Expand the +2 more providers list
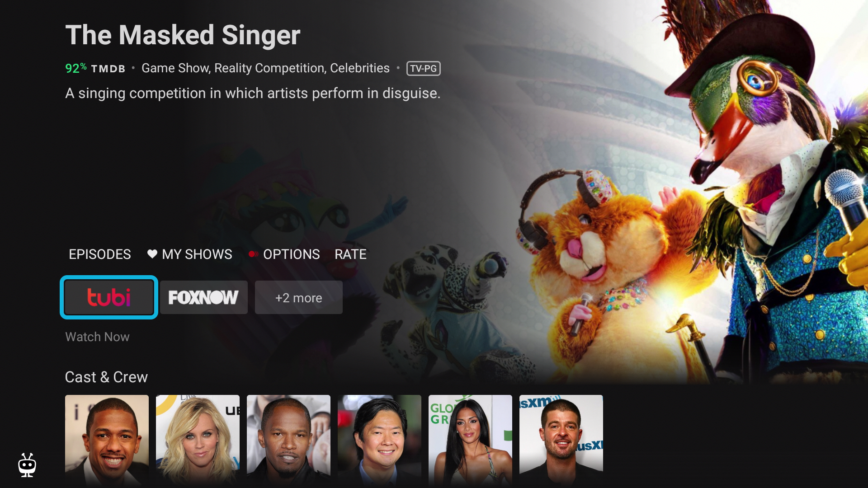Screen dimensions: 868x488 [299, 297]
